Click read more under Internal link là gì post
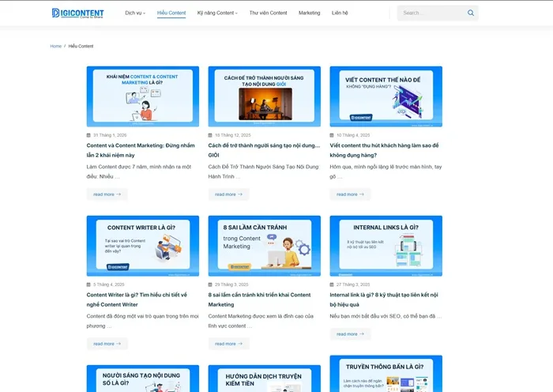The image size is (553, 392). 350,334
